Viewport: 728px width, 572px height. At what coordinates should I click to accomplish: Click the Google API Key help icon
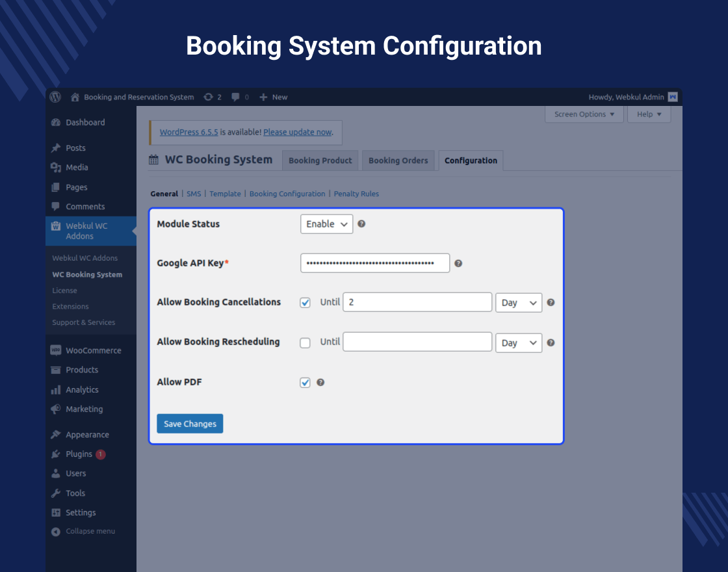pos(458,263)
